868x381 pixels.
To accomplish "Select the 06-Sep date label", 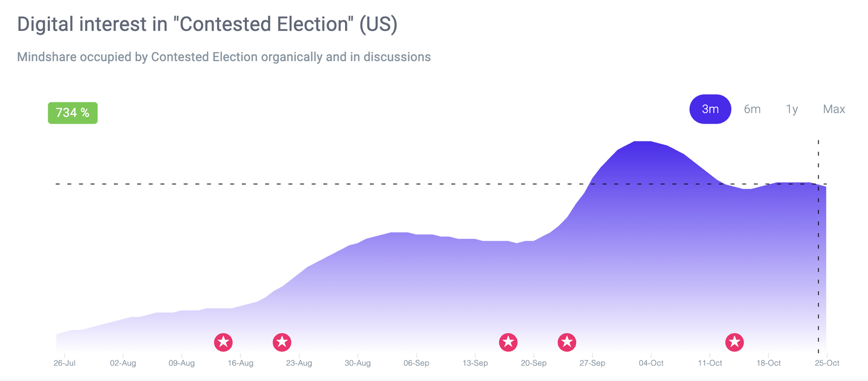I will [417, 363].
